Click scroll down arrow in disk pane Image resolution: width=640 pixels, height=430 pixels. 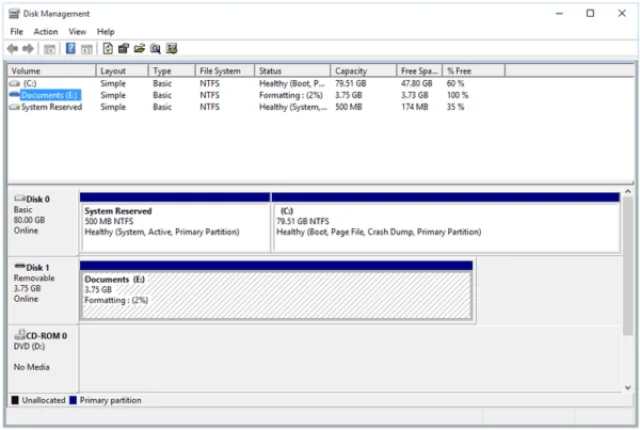pyautogui.click(x=628, y=388)
